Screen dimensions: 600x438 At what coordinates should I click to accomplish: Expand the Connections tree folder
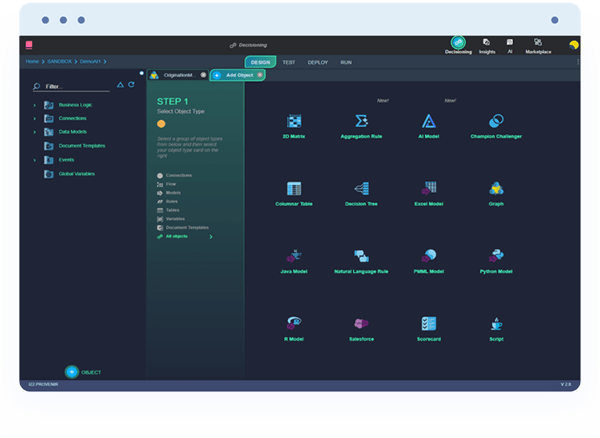point(34,119)
